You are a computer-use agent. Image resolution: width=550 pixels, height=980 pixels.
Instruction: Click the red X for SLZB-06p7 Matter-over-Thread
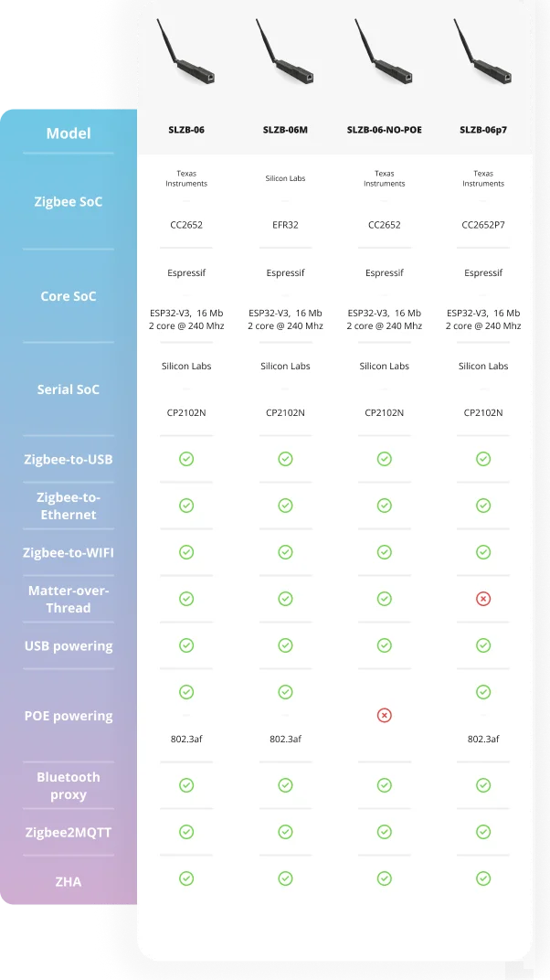point(483,599)
